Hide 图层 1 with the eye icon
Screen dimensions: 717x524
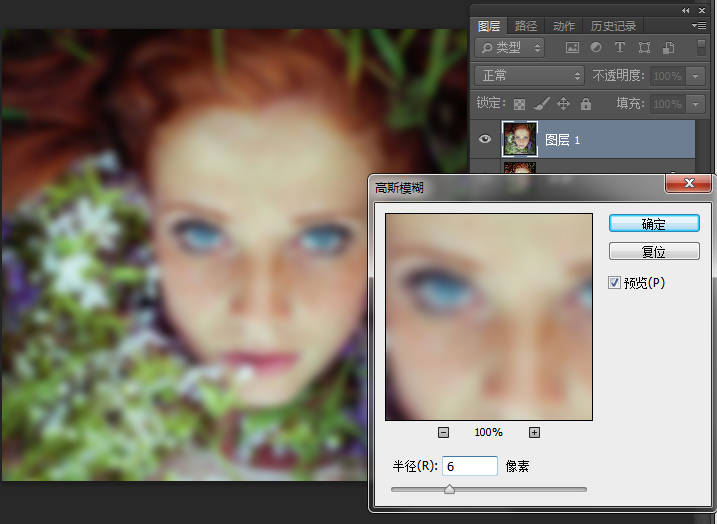[x=485, y=139]
